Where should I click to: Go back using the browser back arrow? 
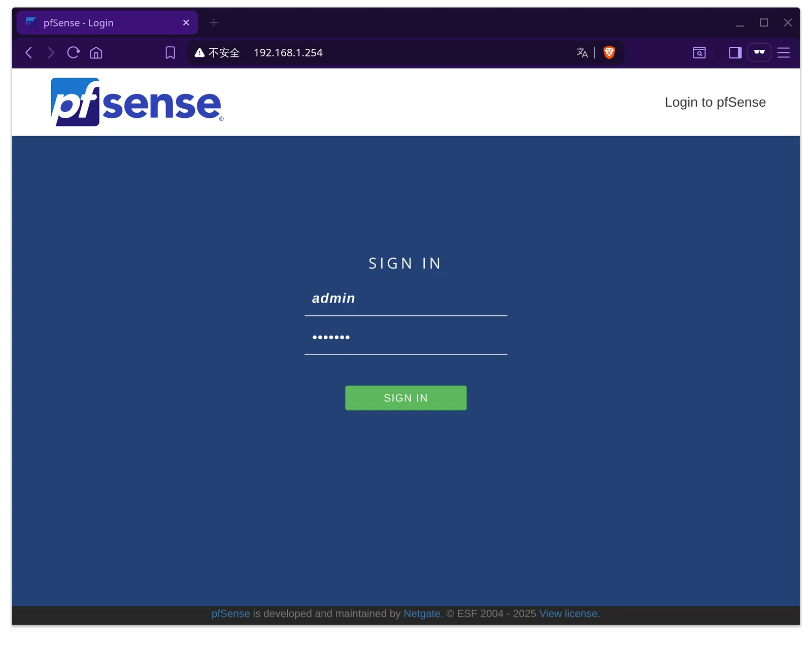click(x=29, y=53)
